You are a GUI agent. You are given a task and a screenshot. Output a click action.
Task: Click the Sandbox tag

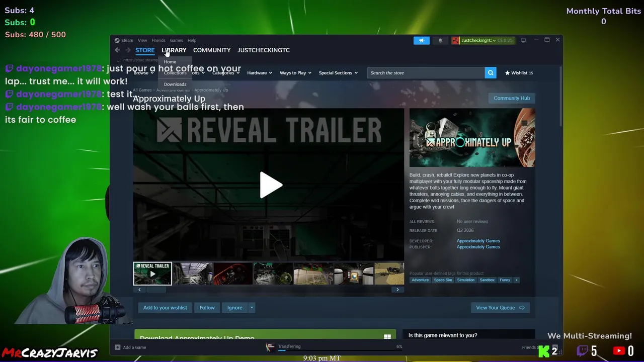pos(487,280)
